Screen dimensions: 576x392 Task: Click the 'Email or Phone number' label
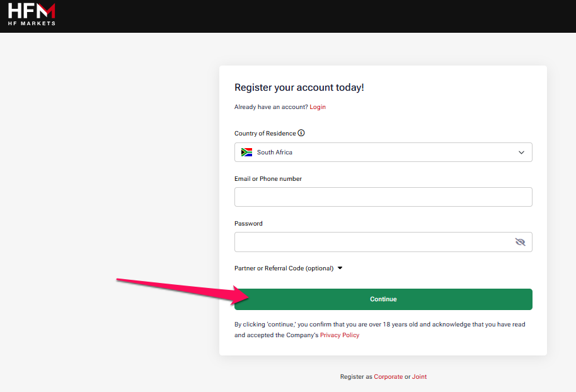point(268,179)
